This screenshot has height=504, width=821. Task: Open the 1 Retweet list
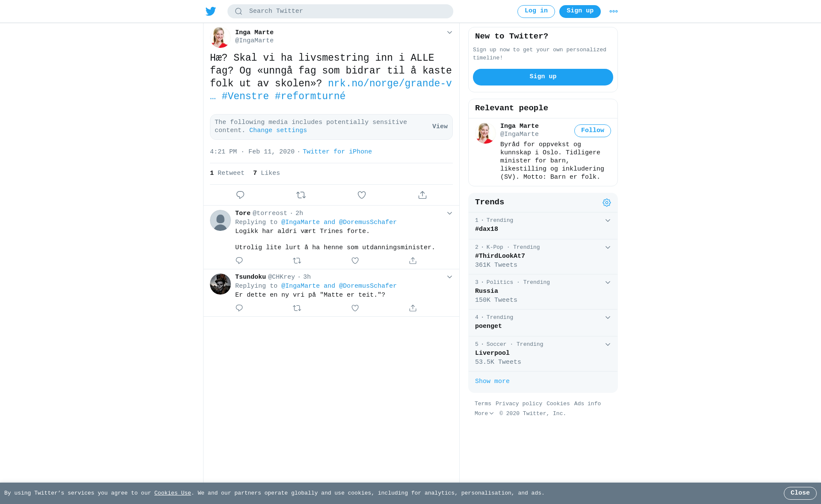[227, 174]
